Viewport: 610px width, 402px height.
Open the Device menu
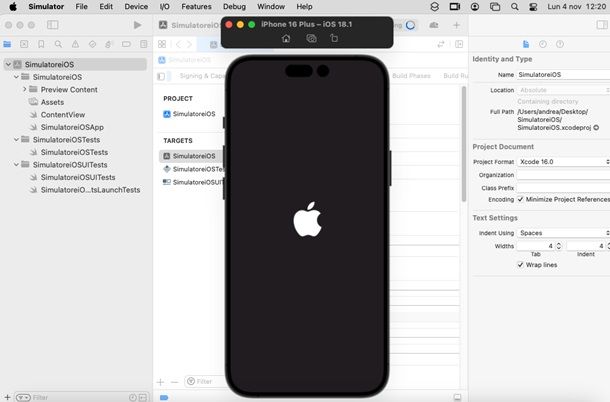click(136, 7)
